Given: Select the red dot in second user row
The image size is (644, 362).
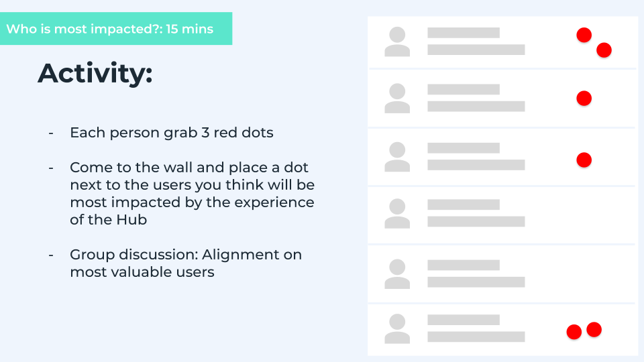Looking at the screenshot, I should [x=584, y=98].
